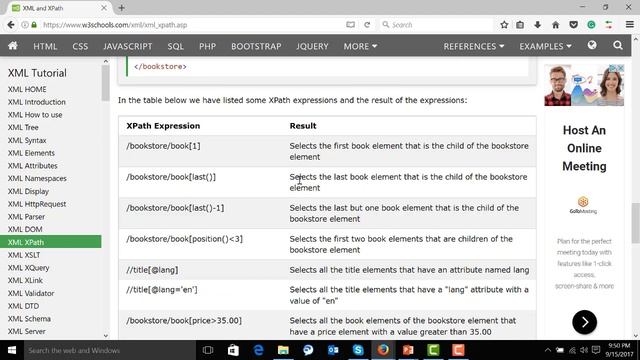Open the W3Schools search magnifier icon
The image size is (640, 360).
pyautogui.click(x=618, y=45)
